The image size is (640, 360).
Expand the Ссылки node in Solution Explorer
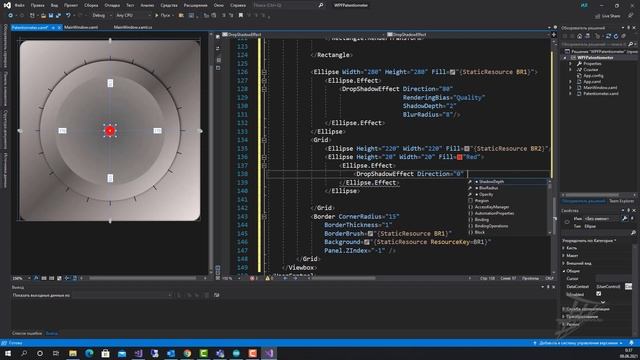[x=571, y=70]
